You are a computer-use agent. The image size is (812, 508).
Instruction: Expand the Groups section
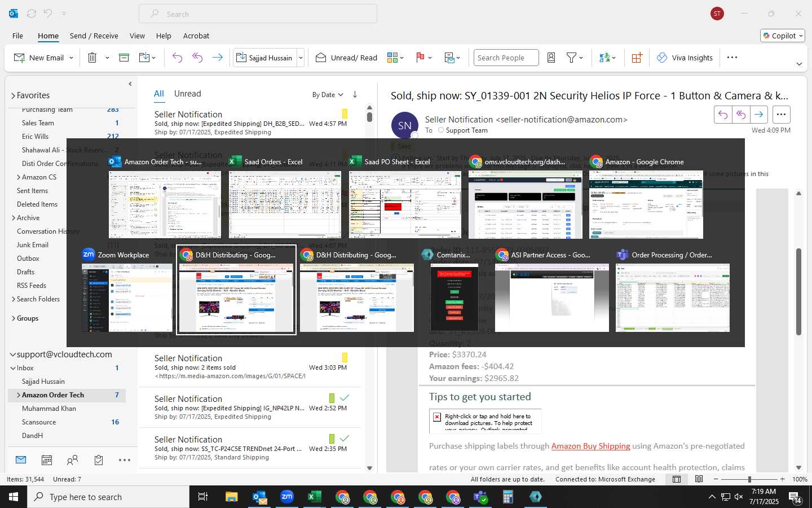click(14, 318)
